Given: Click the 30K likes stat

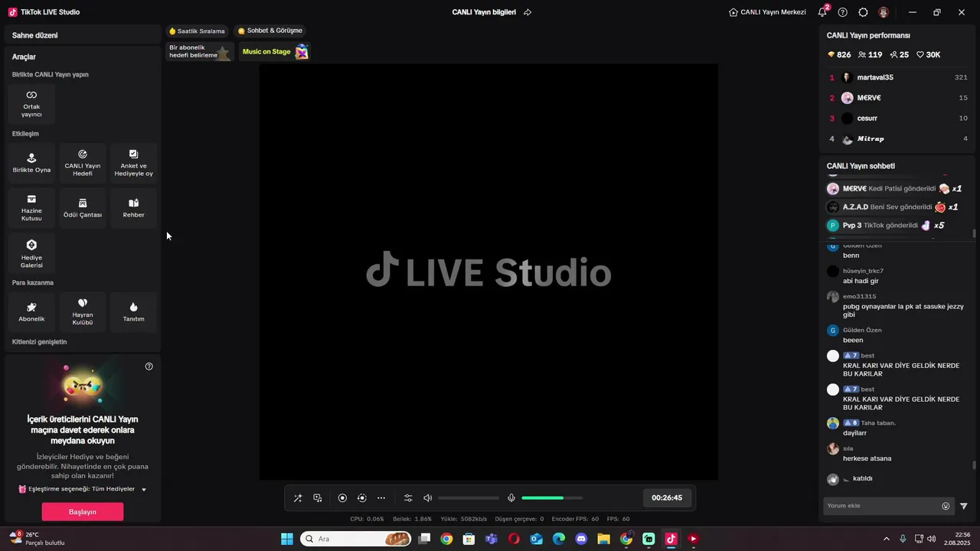Looking at the screenshot, I should (929, 55).
